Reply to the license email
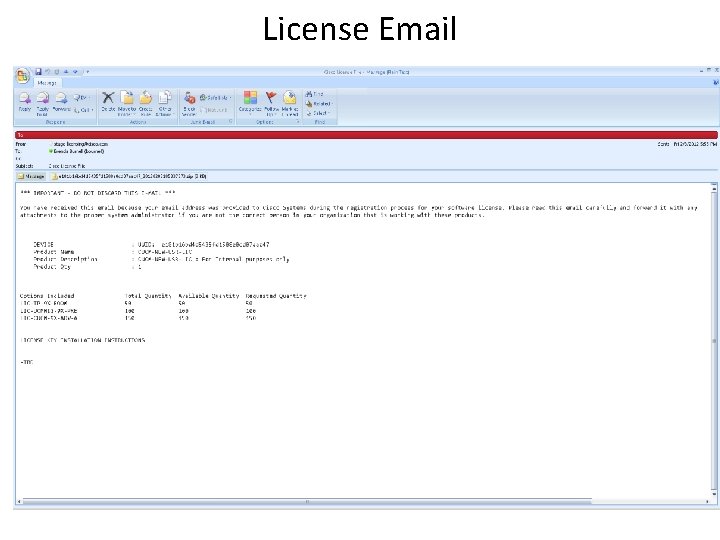Image resolution: width=720 pixels, height=540 pixels. click(25, 103)
